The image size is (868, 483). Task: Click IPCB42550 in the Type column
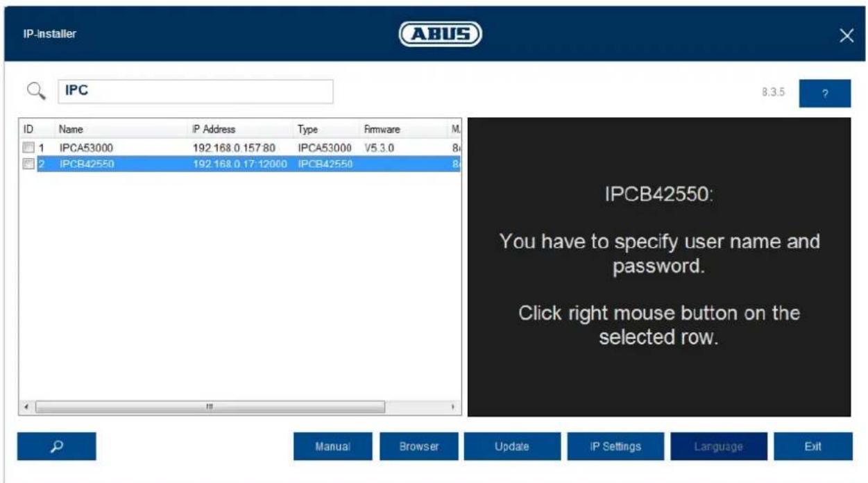point(325,164)
